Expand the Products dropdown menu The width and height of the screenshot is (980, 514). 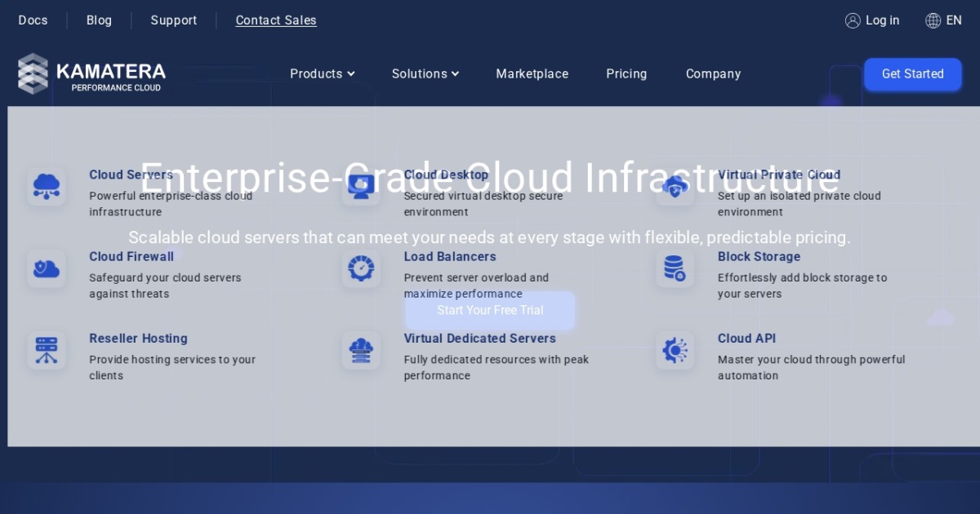point(322,74)
